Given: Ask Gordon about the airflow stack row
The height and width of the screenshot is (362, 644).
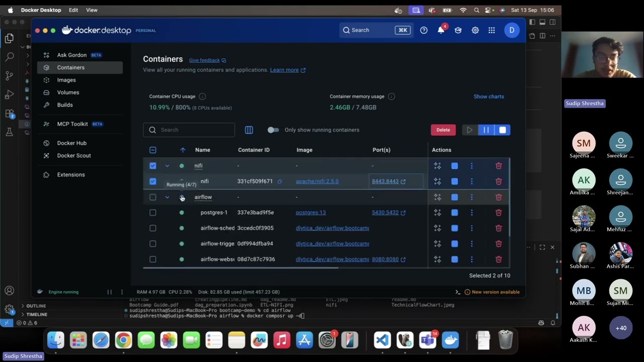Looking at the screenshot, I should (437, 197).
